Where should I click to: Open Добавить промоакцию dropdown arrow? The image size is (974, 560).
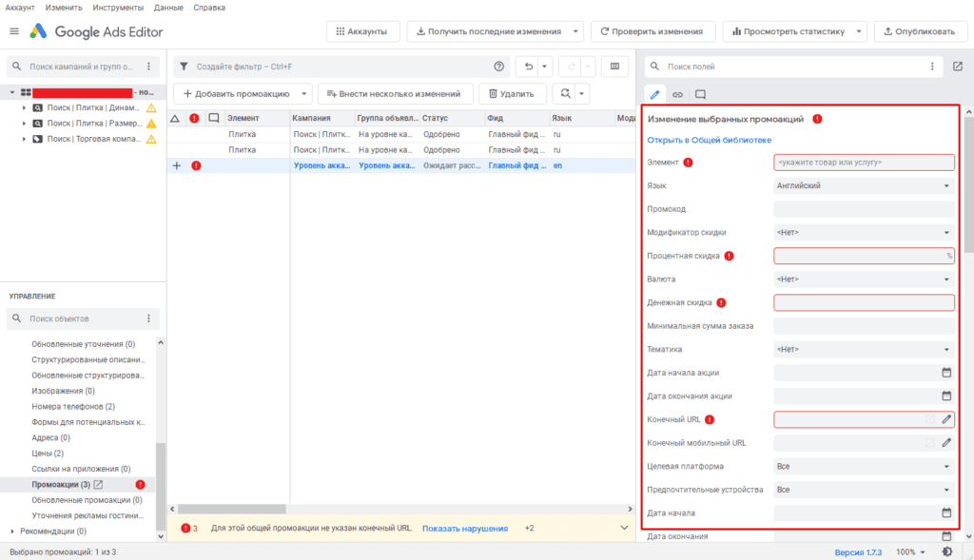click(x=303, y=94)
